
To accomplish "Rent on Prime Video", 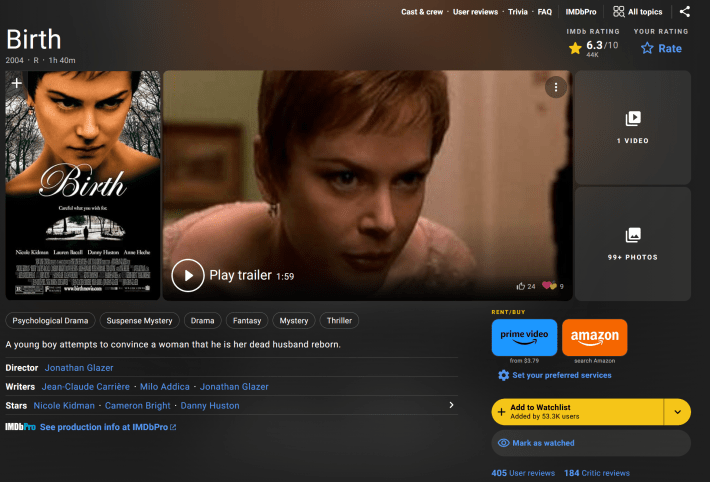I will point(525,338).
